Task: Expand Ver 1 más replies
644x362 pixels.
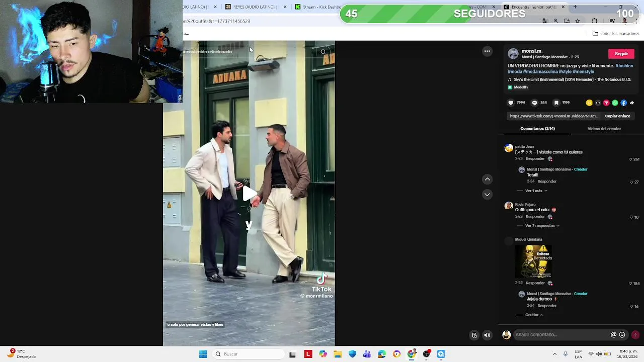Action: coord(536,191)
